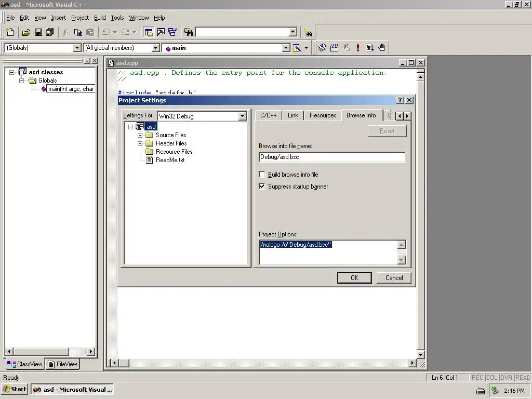
Task: Click the help question mark in Project Settings
Action: 400,100
